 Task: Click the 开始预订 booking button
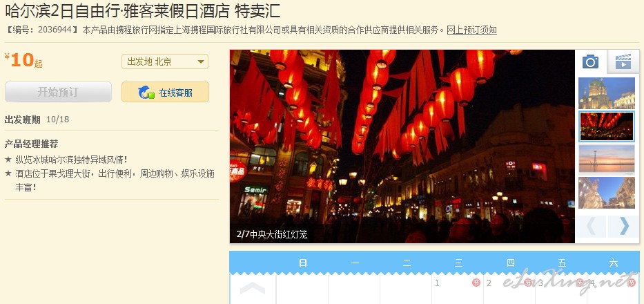coord(58,92)
